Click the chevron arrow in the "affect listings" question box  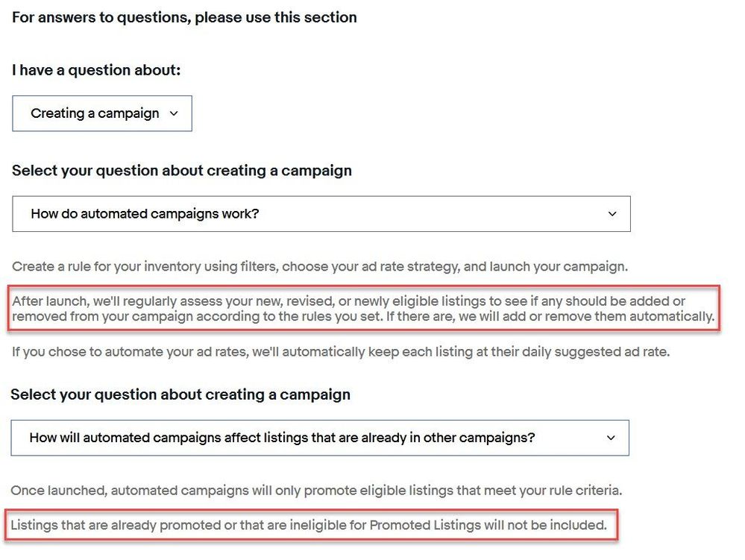[x=611, y=438]
